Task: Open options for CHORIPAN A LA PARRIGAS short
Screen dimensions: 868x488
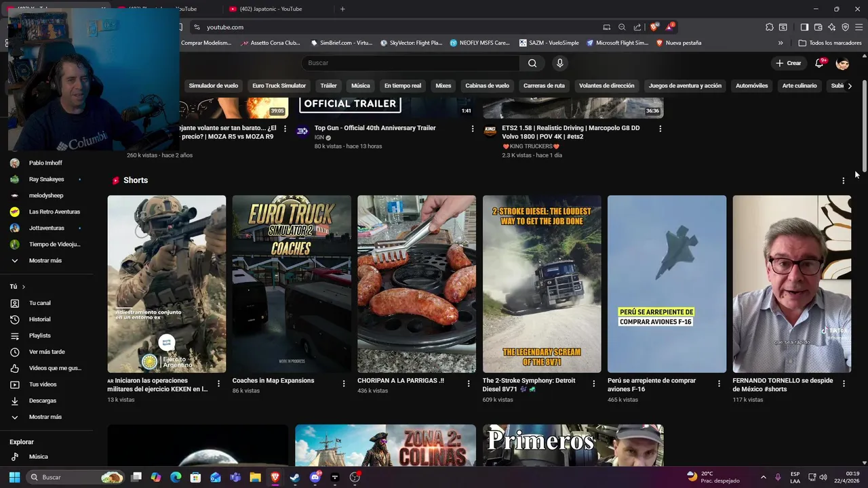Action: (x=468, y=384)
